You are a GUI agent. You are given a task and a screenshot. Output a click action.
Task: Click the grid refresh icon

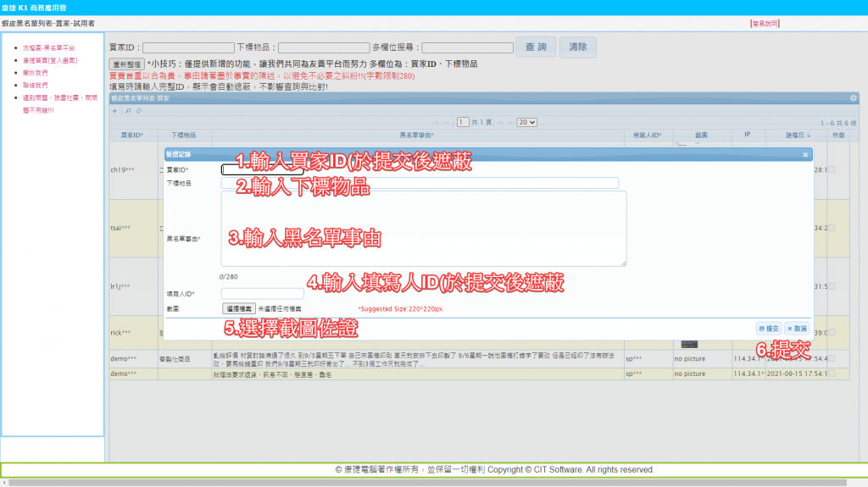click(x=138, y=111)
